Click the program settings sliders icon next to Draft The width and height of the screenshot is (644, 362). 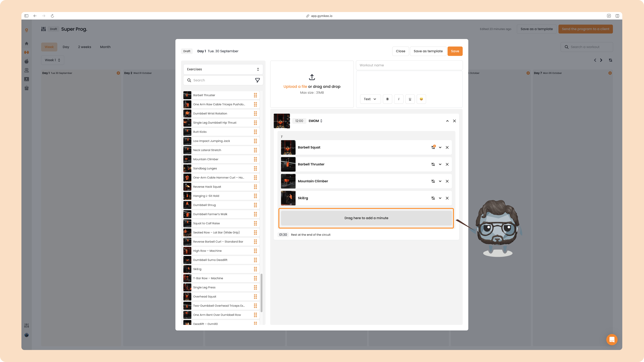pyautogui.click(x=44, y=29)
